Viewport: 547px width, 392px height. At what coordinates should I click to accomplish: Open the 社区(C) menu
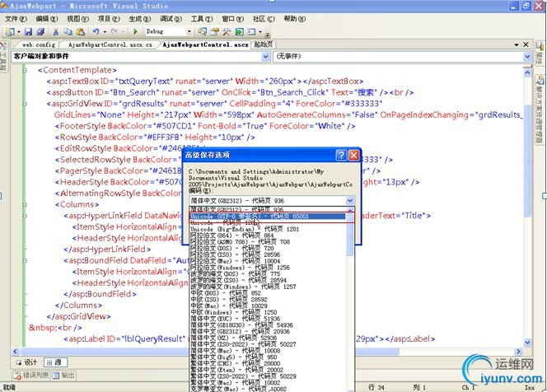coord(264,19)
